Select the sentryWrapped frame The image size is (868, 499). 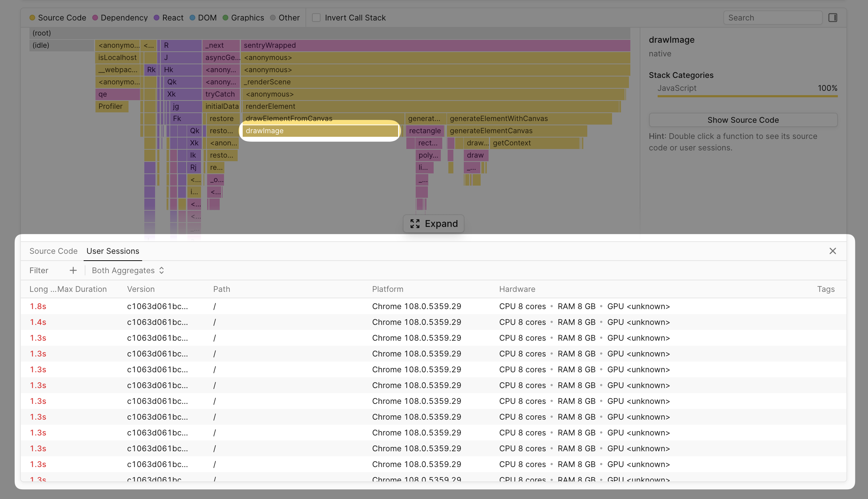[x=435, y=45]
